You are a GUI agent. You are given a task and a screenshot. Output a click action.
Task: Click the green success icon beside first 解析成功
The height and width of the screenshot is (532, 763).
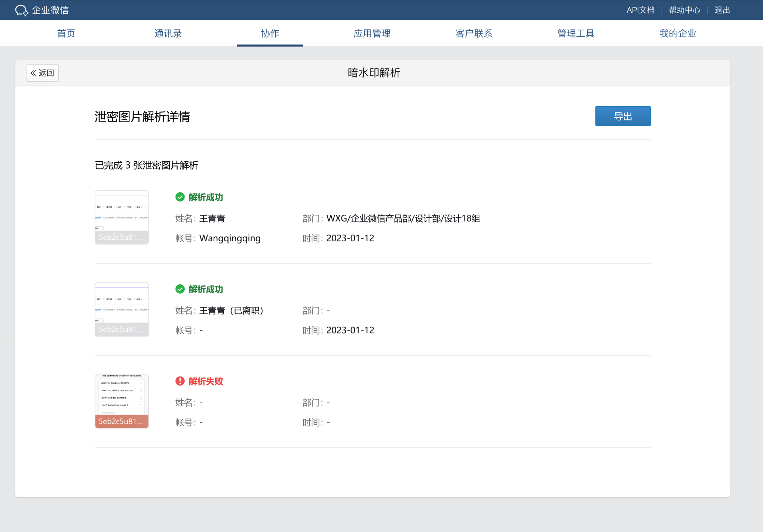tap(180, 197)
